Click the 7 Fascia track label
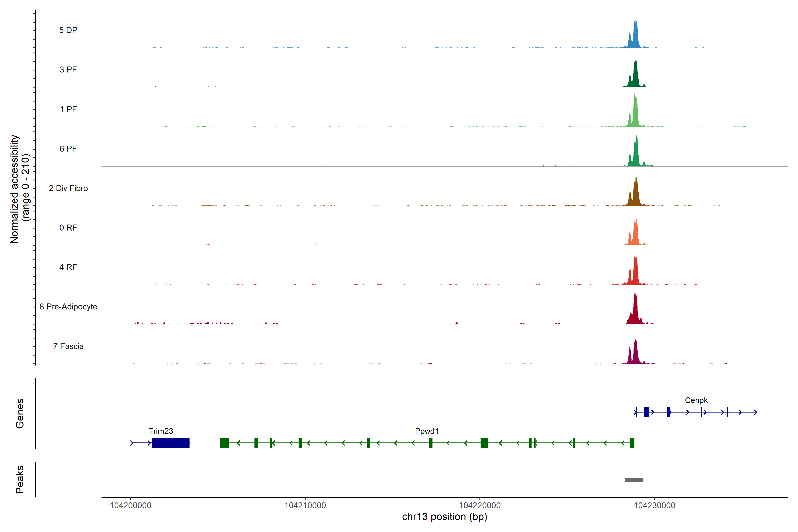The height and width of the screenshot is (532, 798). [x=68, y=346]
